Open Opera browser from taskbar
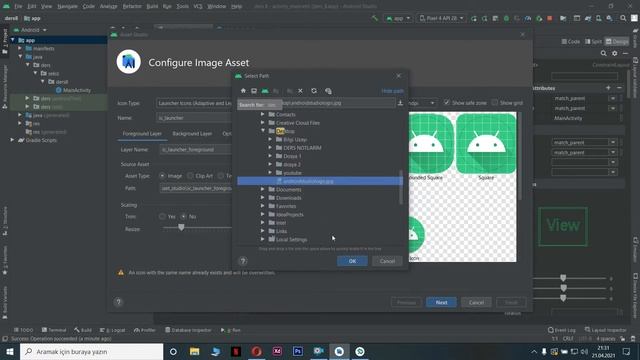The image size is (640, 360). tap(256, 351)
